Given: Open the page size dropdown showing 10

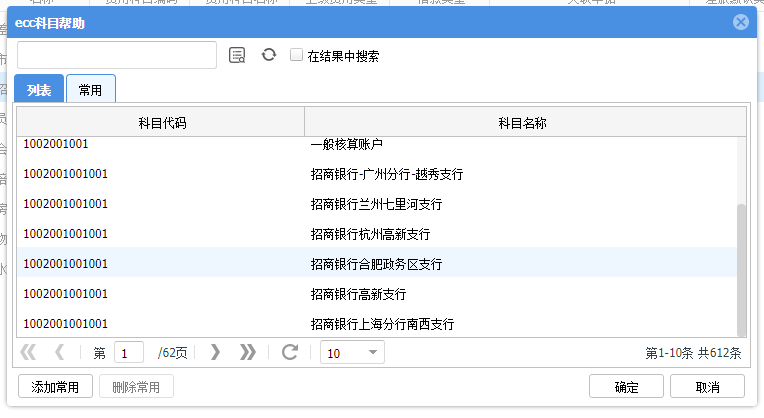Looking at the screenshot, I should [x=352, y=353].
